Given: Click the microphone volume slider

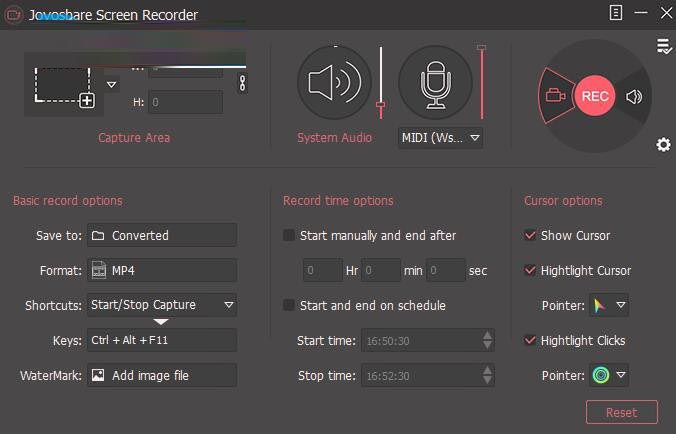Looking at the screenshot, I should click(x=482, y=82).
